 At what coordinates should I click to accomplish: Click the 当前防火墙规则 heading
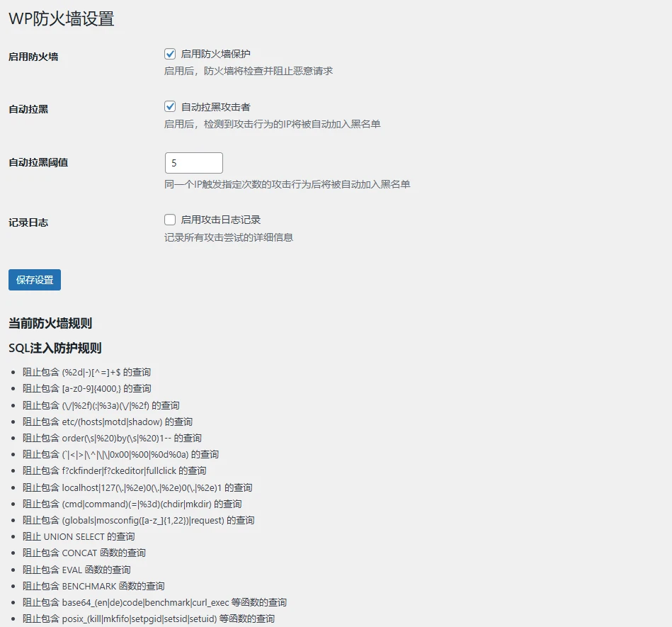(x=50, y=324)
